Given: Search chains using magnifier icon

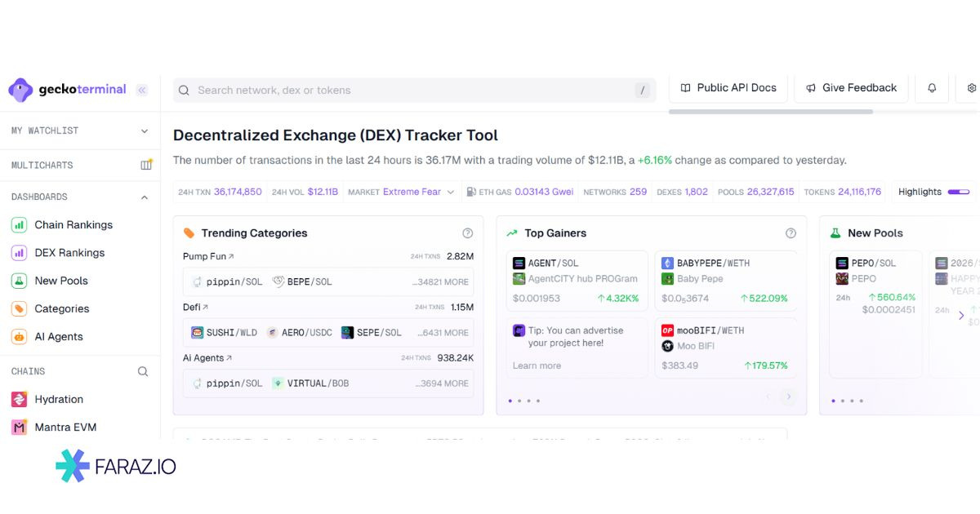Looking at the screenshot, I should [x=143, y=371].
